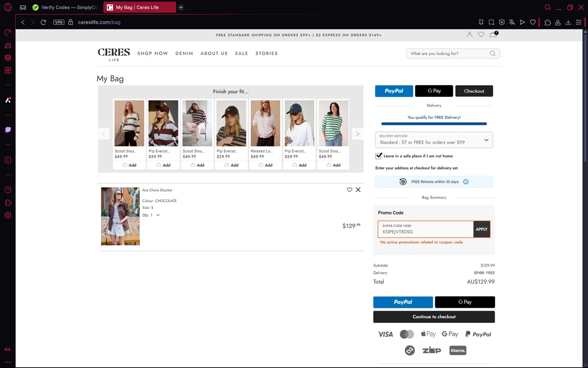This screenshot has width=588, height=368.
Task: Open browser downloads icon
Action: coord(568,22)
